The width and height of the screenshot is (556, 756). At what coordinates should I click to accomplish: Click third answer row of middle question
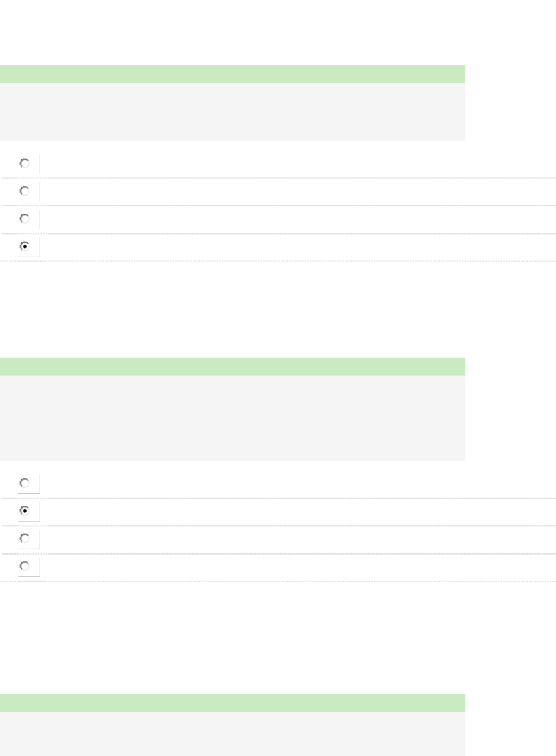(293, 538)
